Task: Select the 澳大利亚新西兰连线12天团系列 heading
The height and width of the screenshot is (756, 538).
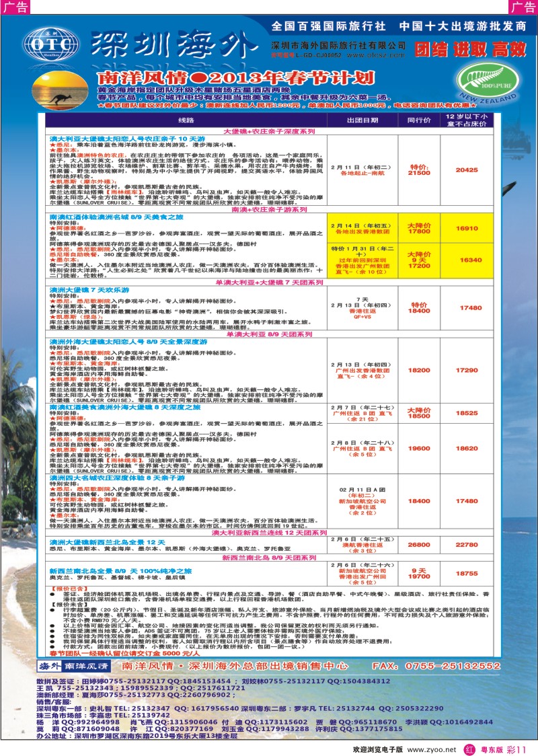Action: [270, 533]
